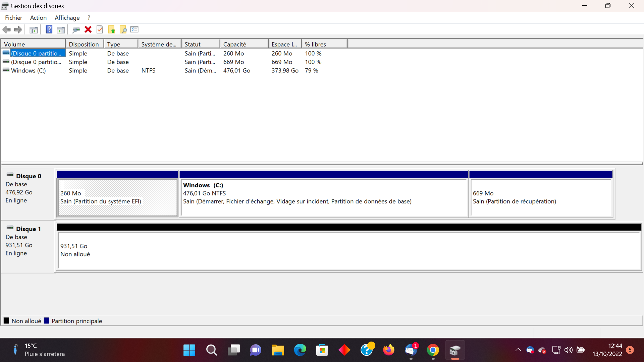The image size is (644, 362).
Task: Open the Action menu
Action: click(38, 18)
